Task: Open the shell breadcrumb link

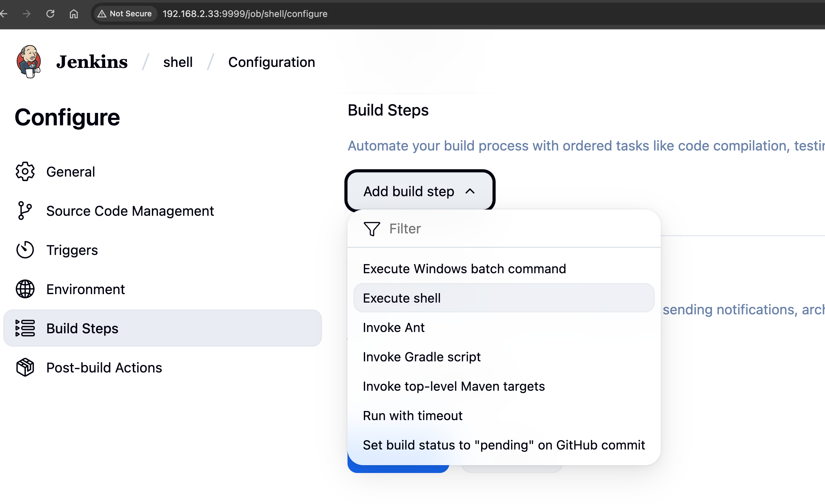Action: (x=178, y=62)
